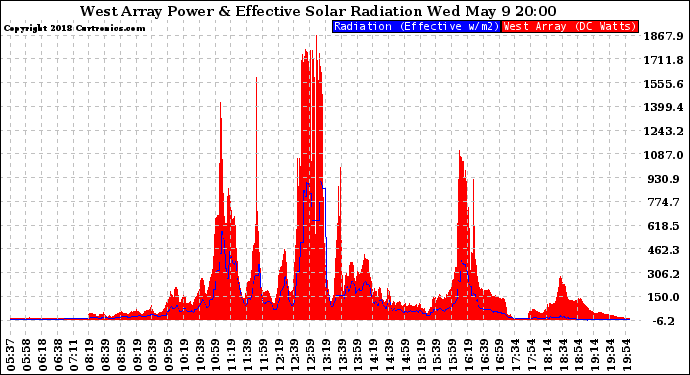Click x-axis time label 12:19
Screen dimensions: 690x375
(279, 355)
